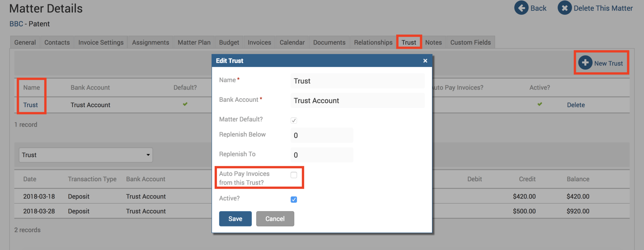Image resolution: width=644 pixels, height=250 pixels.
Task: Open the Trust selection dropdown
Action: click(x=86, y=155)
